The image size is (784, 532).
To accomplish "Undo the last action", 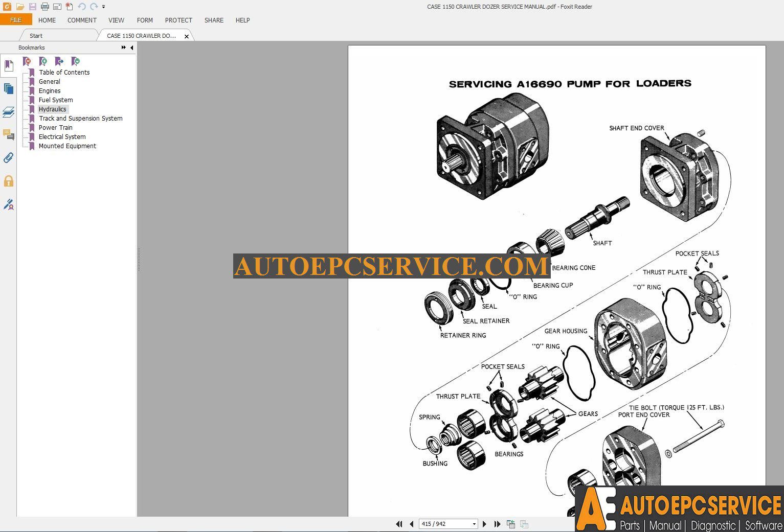I will coord(82,7).
